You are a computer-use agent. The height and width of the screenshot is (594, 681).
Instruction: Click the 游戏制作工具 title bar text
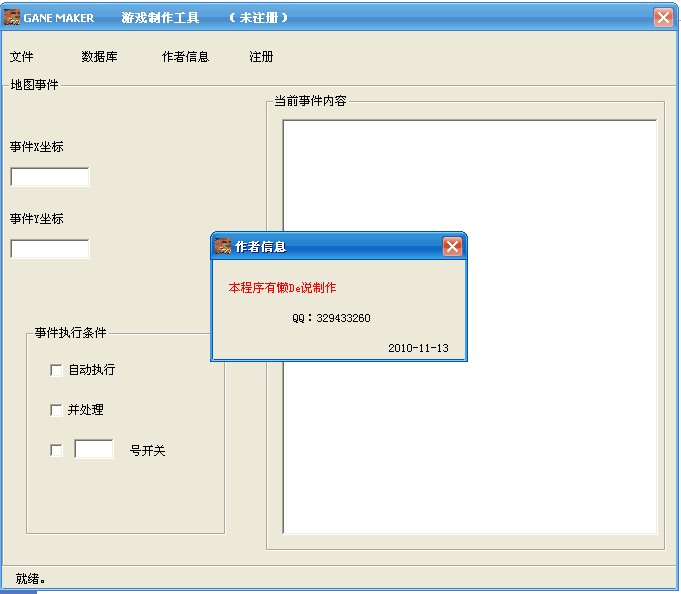coord(160,17)
